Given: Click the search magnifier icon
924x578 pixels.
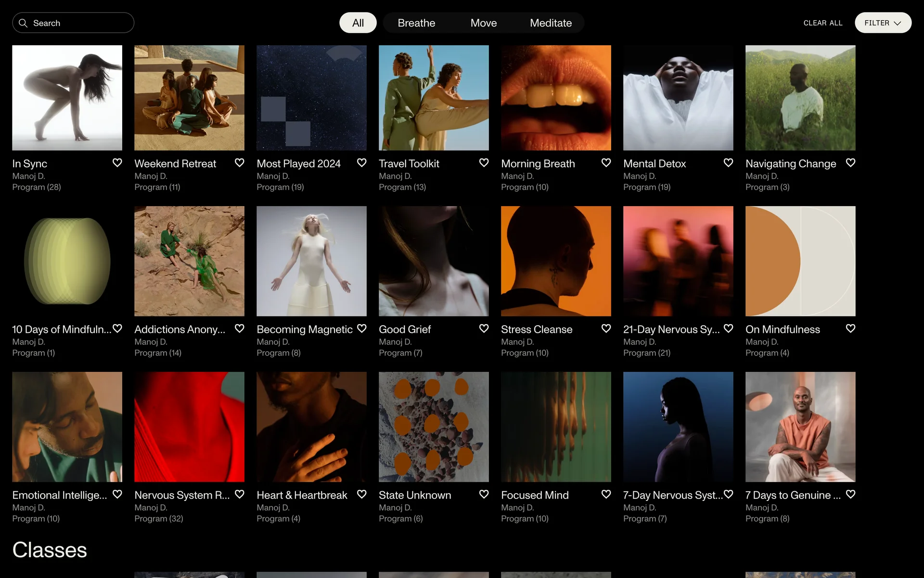Looking at the screenshot, I should pos(23,23).
